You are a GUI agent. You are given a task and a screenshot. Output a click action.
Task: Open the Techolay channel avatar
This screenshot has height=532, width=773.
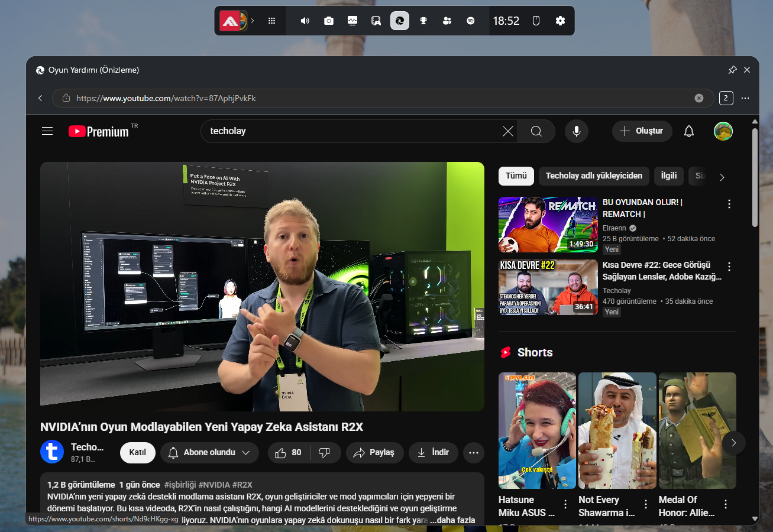[x=52, y=452]
